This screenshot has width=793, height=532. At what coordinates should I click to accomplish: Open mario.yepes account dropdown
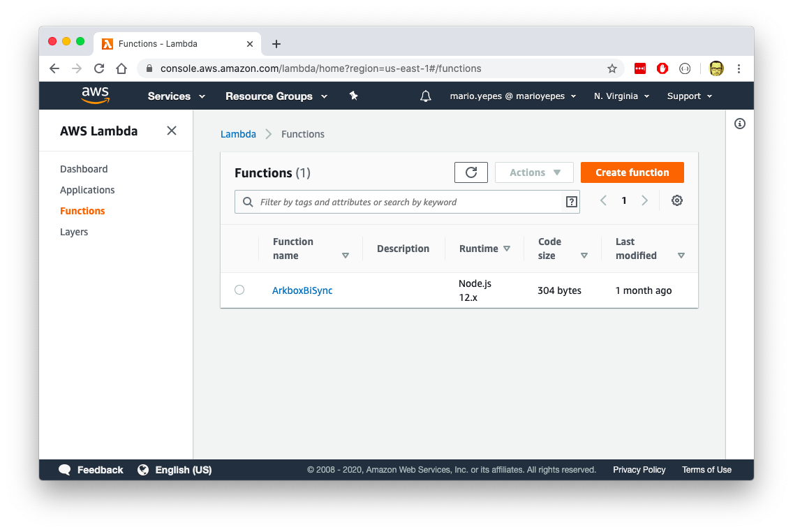pos(513,96)
